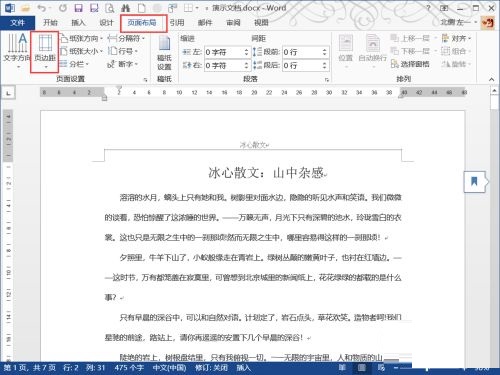
Task: Save the document using floppy disk icon
Action: tap(78, 8)
